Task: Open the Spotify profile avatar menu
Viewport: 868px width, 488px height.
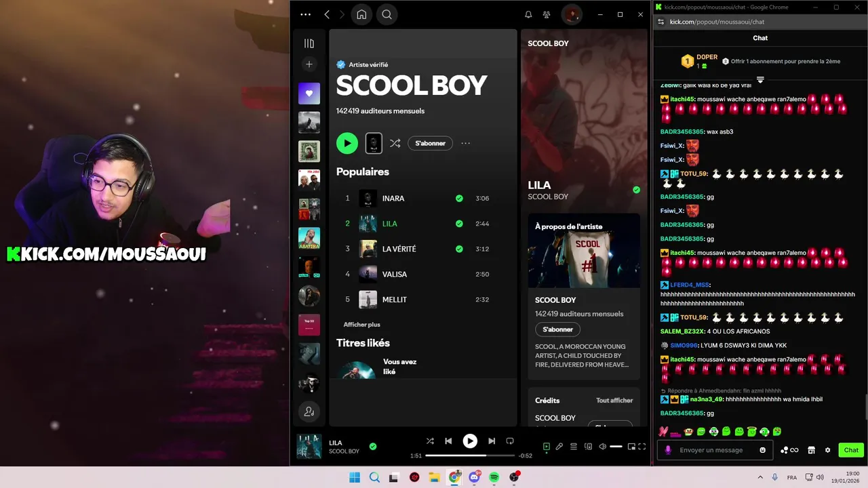Action: click(x=572, y=14)
